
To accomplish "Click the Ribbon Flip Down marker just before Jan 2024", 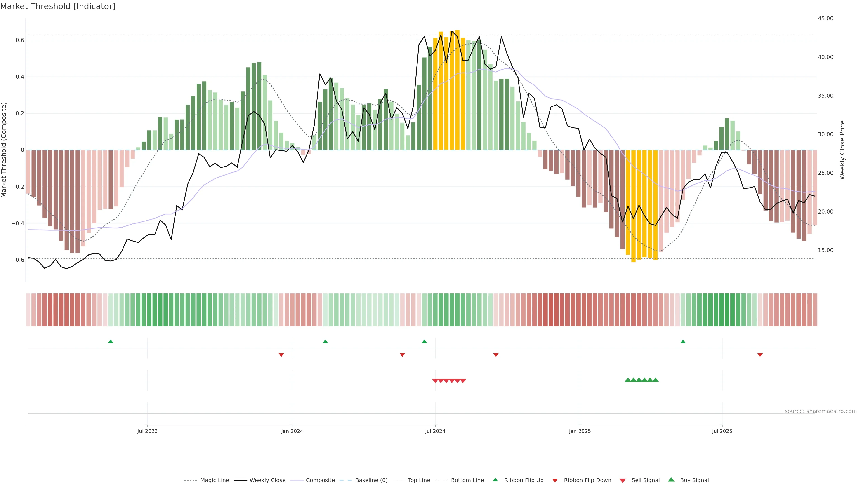I will (281, 355).
